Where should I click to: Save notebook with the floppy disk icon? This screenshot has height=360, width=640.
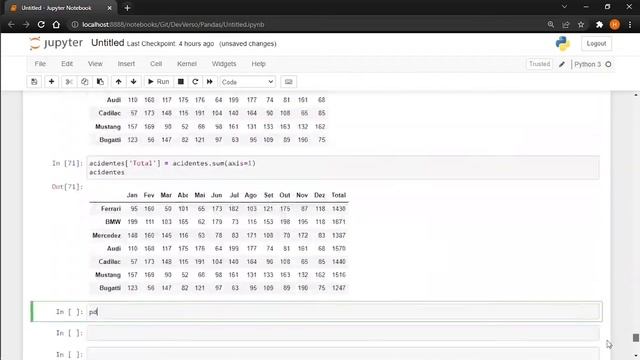34,82
